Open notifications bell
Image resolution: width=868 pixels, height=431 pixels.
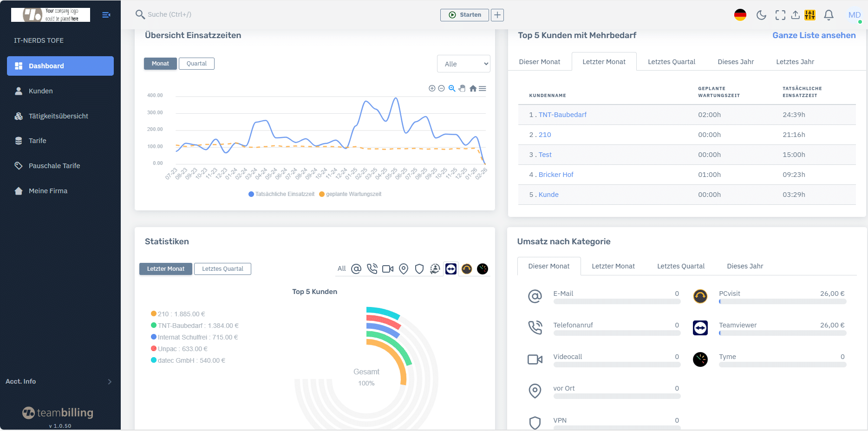click(829, 15)
